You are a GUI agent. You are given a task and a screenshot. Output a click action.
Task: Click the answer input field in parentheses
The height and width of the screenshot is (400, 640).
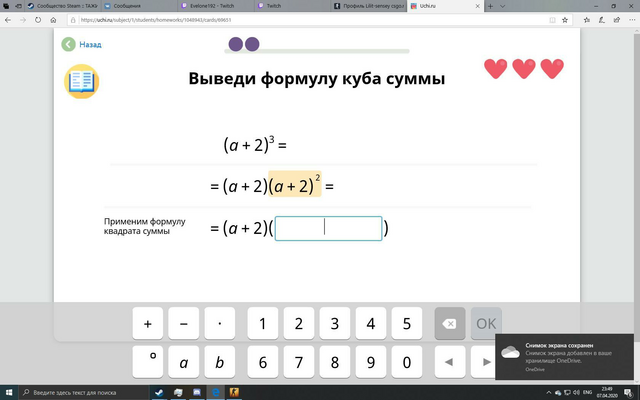329,228
